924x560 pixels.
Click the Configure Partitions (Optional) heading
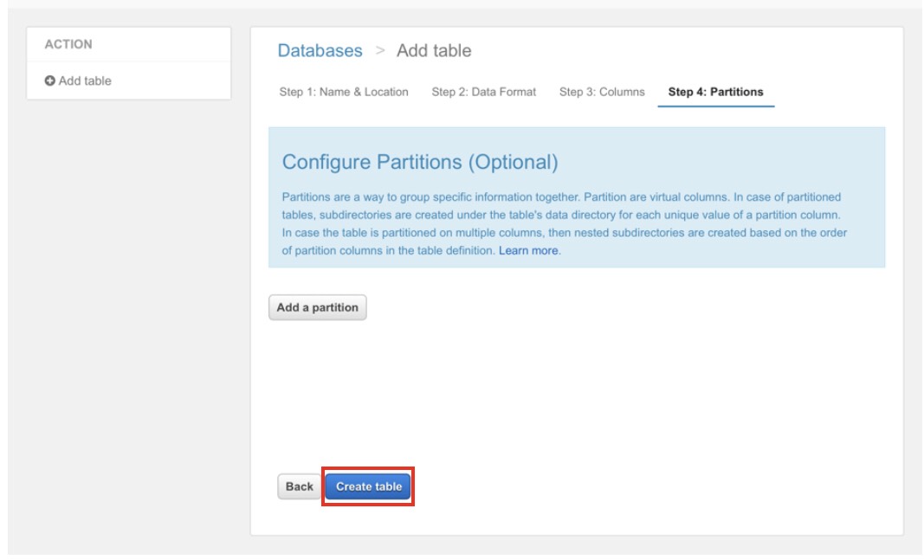point(420,162)
